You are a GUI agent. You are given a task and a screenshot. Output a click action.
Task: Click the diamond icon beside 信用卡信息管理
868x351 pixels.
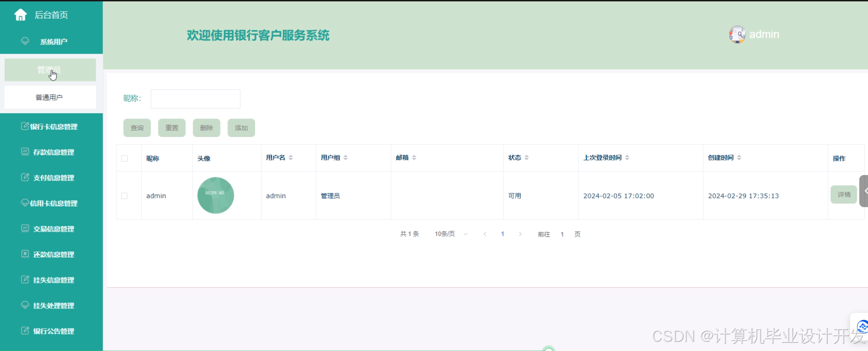pos(25,203)
